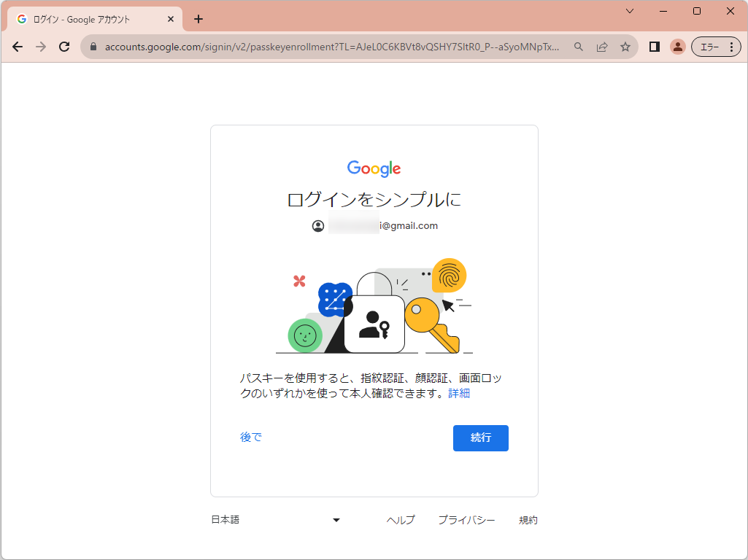The width and height of the screenshot is (748, 560).
Task: Click the bookmark star in the address bar
Action: coord(625,46)
